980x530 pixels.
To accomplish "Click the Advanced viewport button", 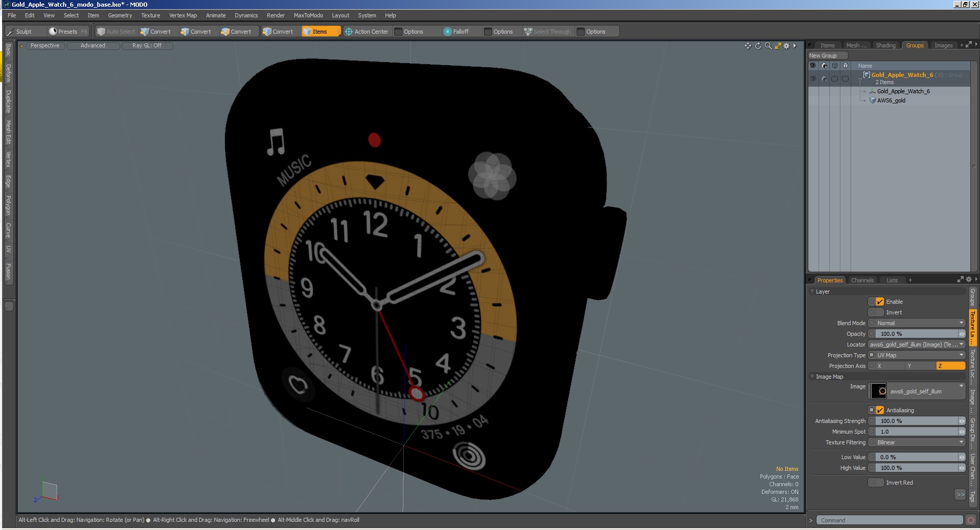I will click(93, 46).
